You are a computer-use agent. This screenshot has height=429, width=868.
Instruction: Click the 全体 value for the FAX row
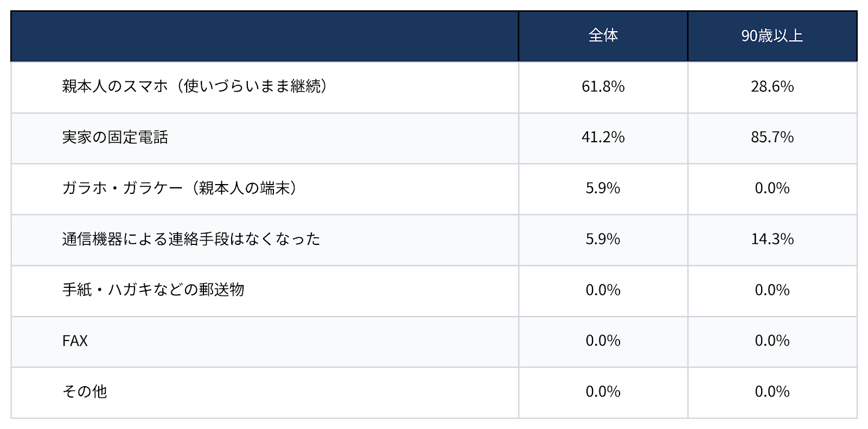(603, 340)
